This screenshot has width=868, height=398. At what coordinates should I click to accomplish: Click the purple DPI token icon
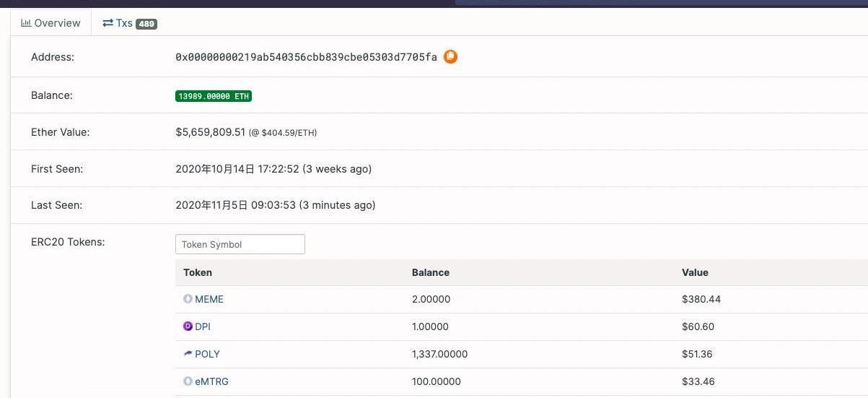188,326
